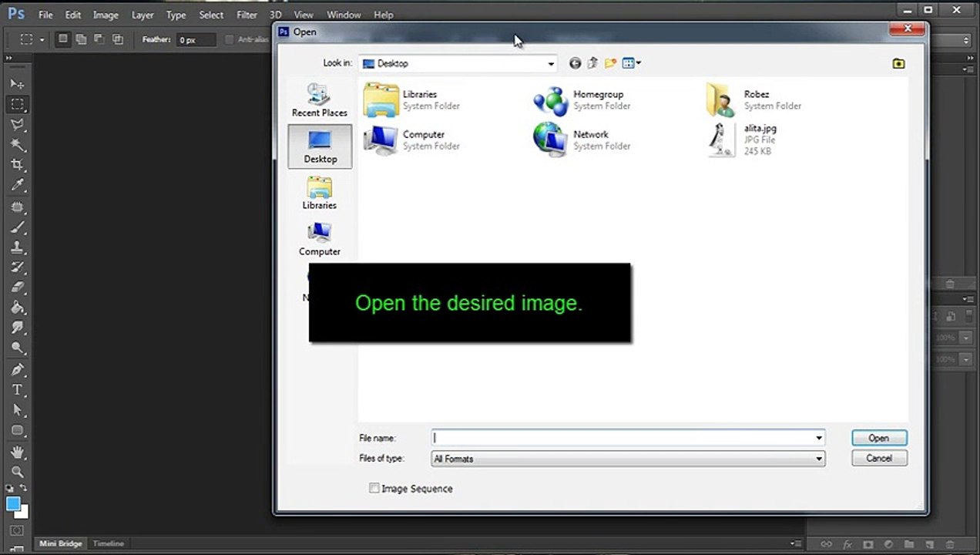Click the Cancel button in the dialog

pyautogui.click(x=879, y=458)
